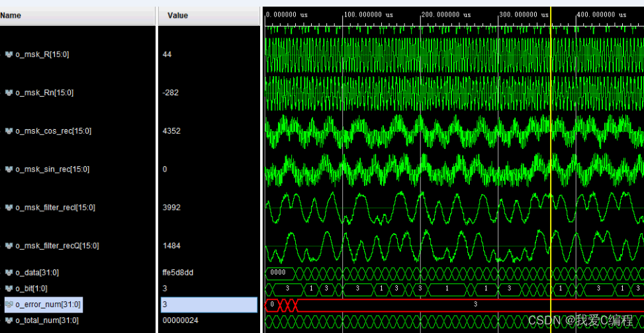The height and width of the screenshot is (333, 644).
Task: Click the bus icon for o_msk_filter_recQ
Action: 9,246
